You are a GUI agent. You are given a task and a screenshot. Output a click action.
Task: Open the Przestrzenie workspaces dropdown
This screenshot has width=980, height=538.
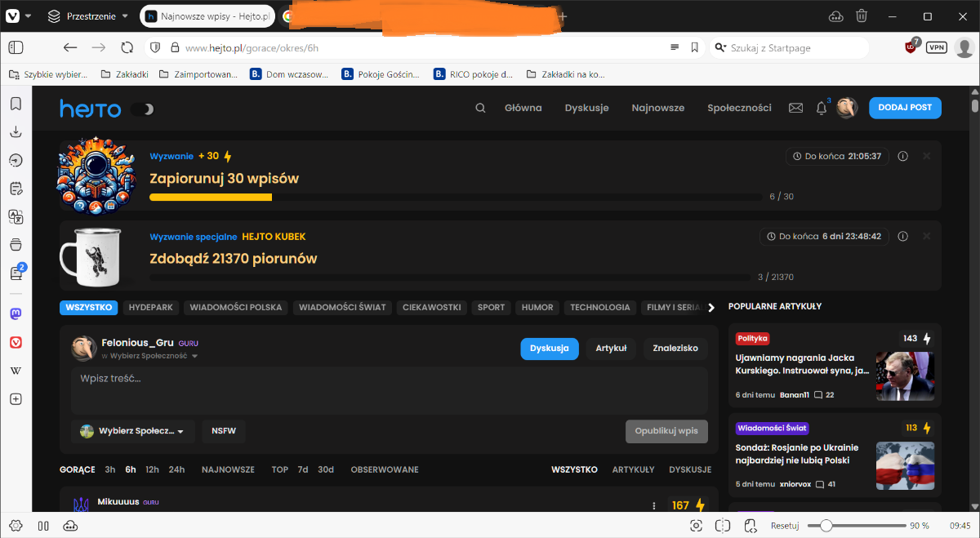(x=88, y=16)
